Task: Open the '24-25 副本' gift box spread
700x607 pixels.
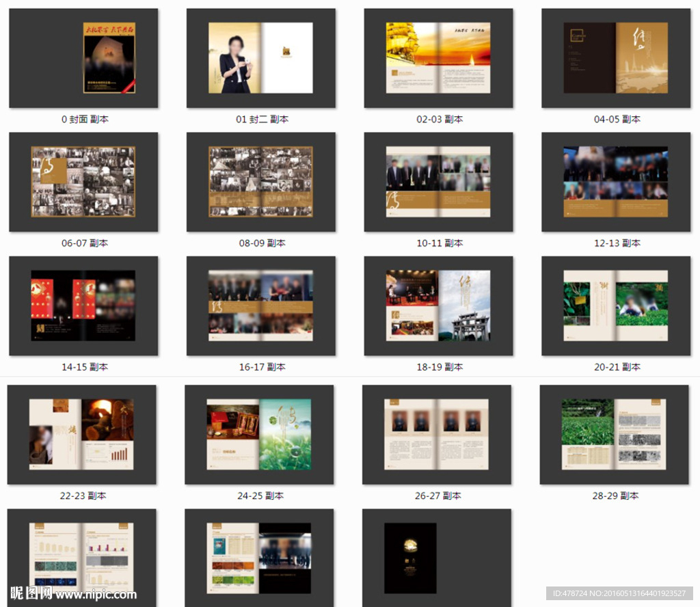Action: click(x=259, y=435)
